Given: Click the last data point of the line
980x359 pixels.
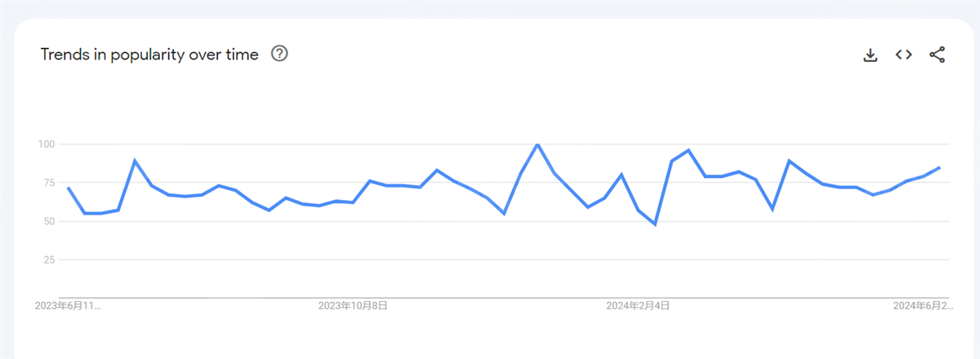Looking at the screenshot, I should pyautogui.click(x=939, y=167).
